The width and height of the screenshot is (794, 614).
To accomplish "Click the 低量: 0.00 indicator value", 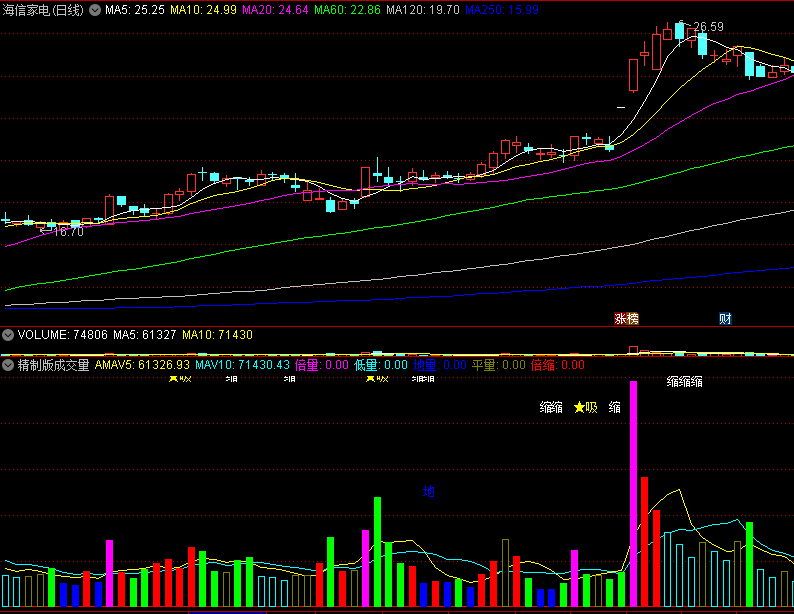I will [381, 365].
